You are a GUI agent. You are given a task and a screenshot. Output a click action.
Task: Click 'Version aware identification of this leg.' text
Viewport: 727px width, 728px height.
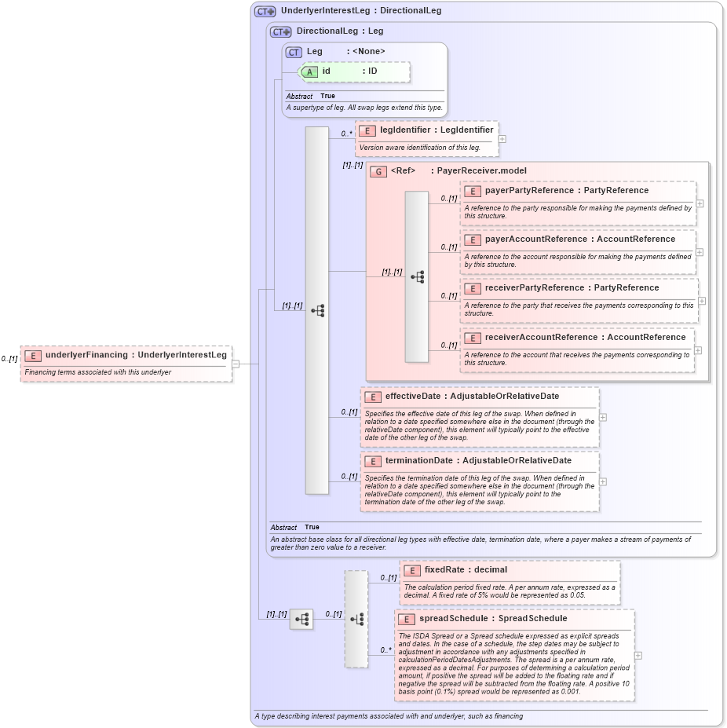pyautogui.click(x=420, y=148)
